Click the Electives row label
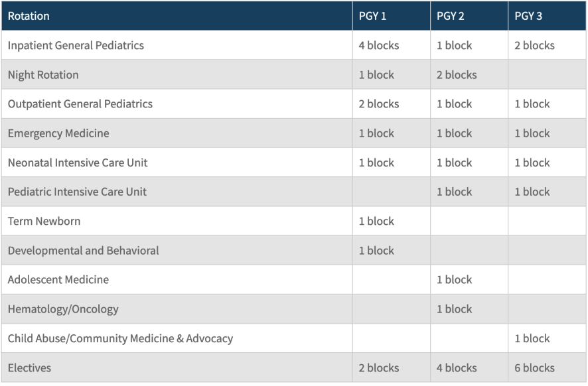 click(29, 367)
